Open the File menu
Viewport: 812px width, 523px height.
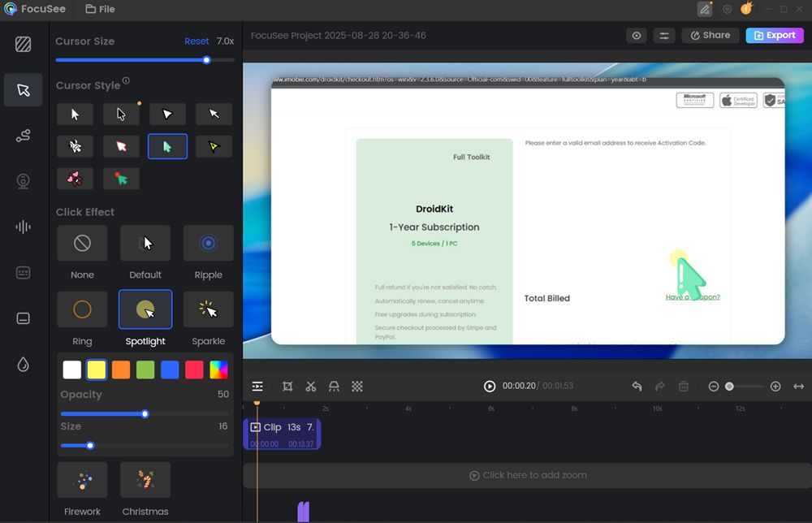tap(101, 9)
